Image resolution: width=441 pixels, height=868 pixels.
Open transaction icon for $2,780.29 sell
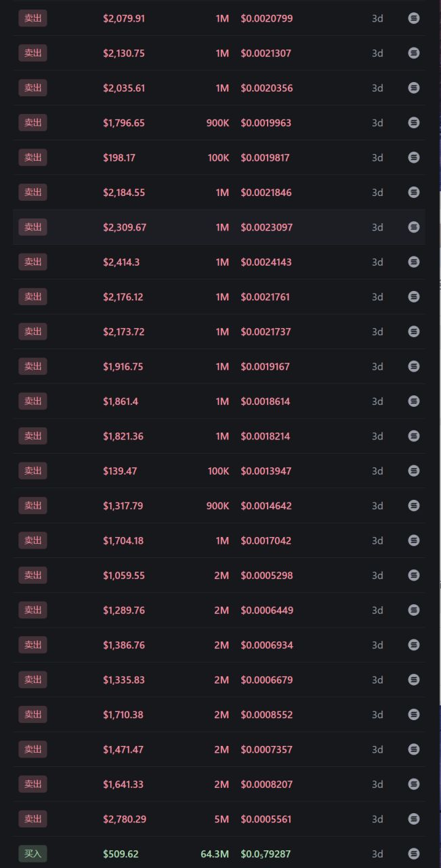[x=414, y=818]
